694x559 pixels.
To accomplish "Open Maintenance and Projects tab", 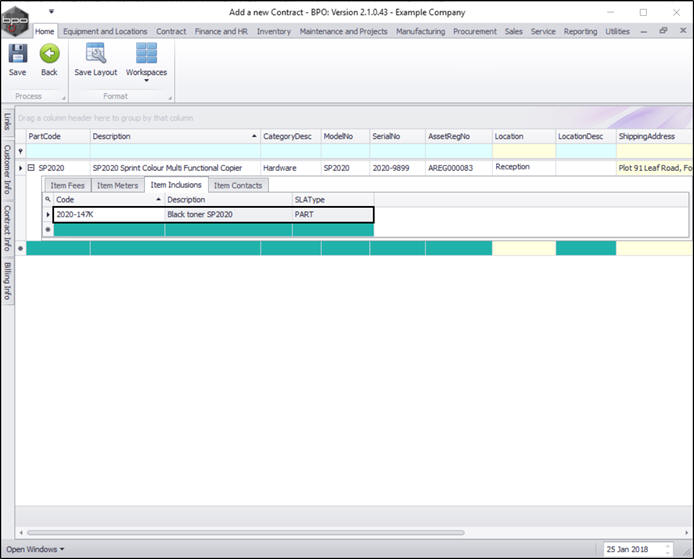I will pyautogui.click(x=343, y=31).
